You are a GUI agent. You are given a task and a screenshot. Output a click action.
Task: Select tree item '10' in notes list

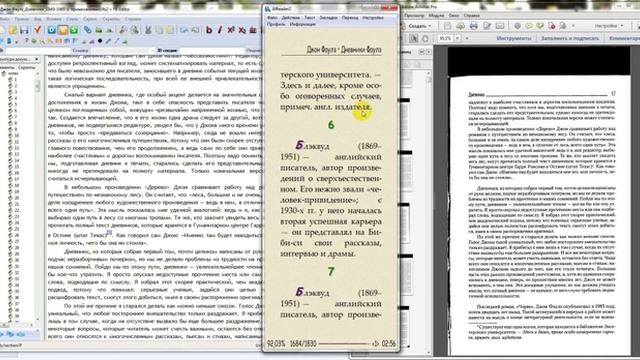click(16, 136)
